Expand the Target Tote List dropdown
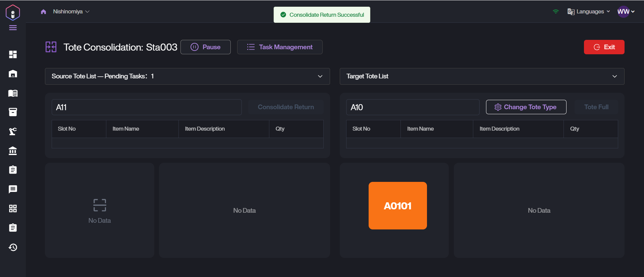The width and height of the screenshot is (644, 277). coord(482,76)
